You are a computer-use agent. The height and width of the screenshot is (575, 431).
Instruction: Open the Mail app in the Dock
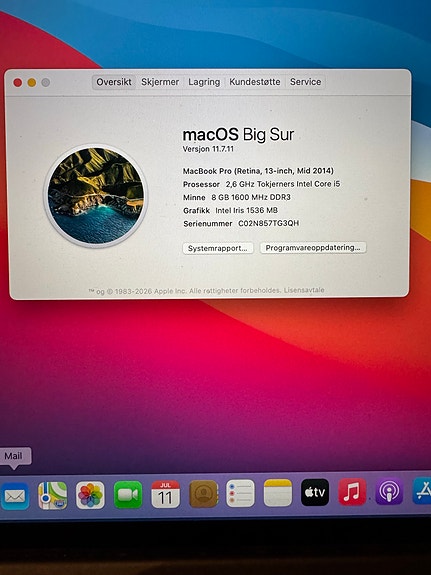point(15,496)
